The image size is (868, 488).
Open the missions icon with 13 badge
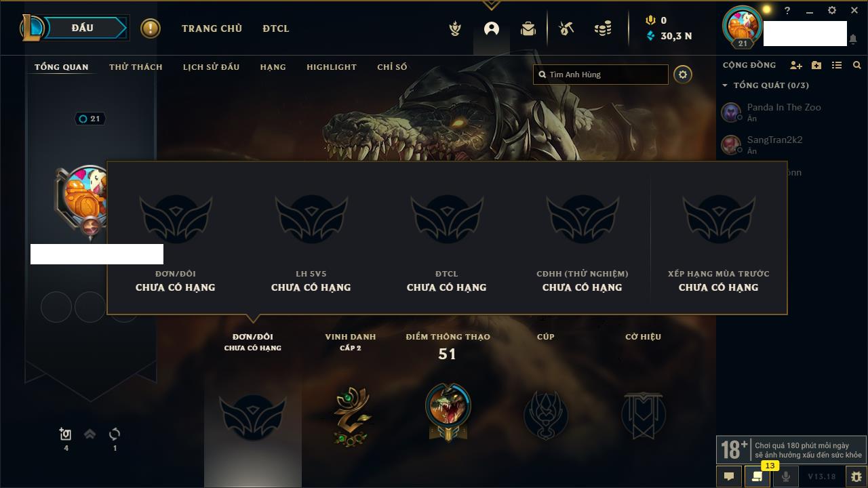point(757,476)
